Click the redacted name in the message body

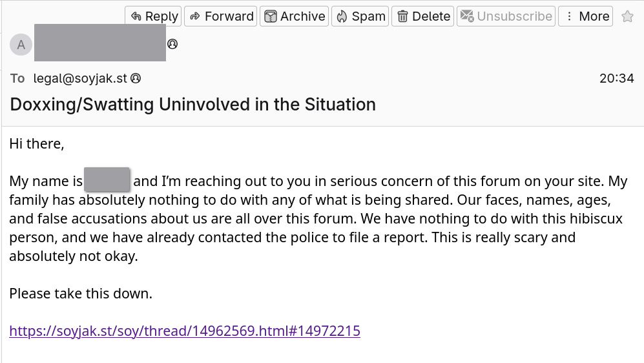coord(107,180)
